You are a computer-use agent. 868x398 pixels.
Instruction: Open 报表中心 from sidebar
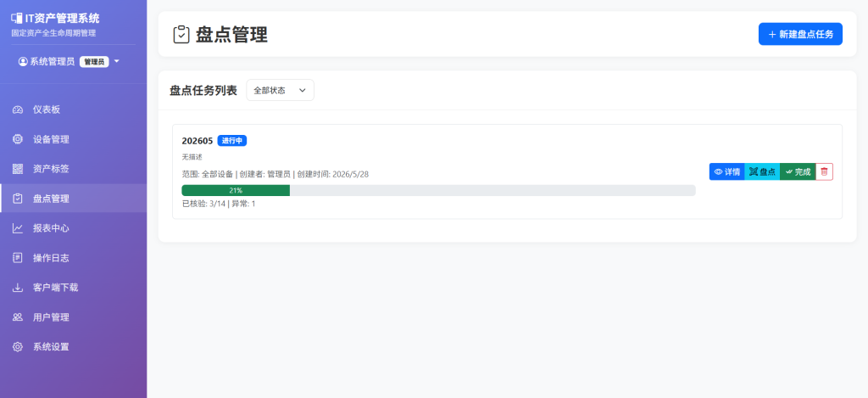pyautogui.click(x=73, y=228)
